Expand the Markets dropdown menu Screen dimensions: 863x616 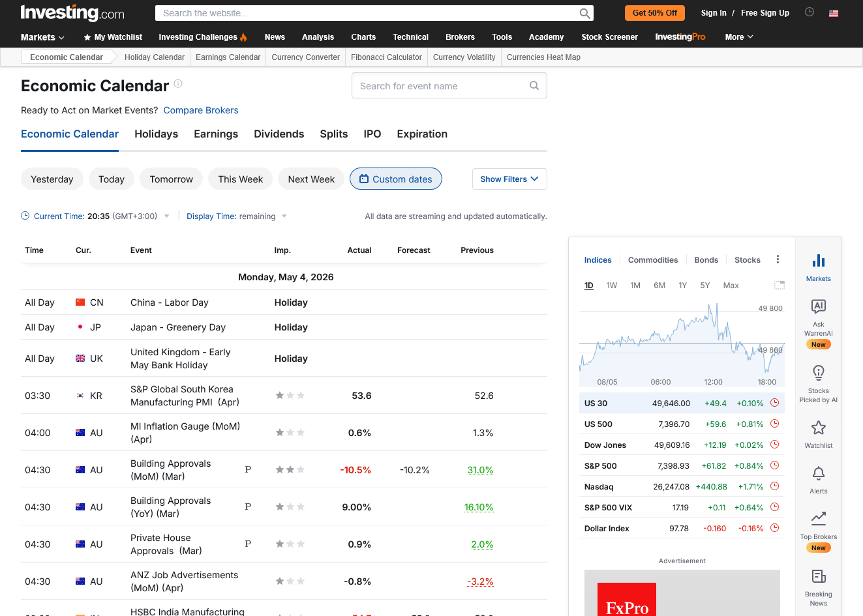[42, 37]
